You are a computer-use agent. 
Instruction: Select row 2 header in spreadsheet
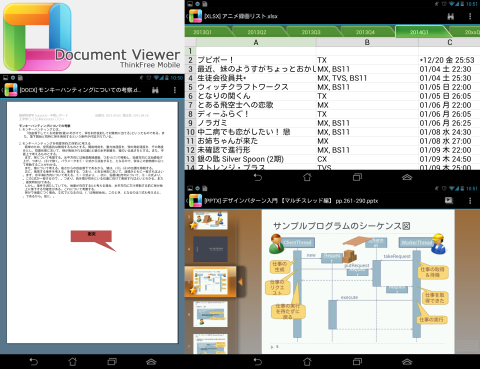tap(191, 60)
